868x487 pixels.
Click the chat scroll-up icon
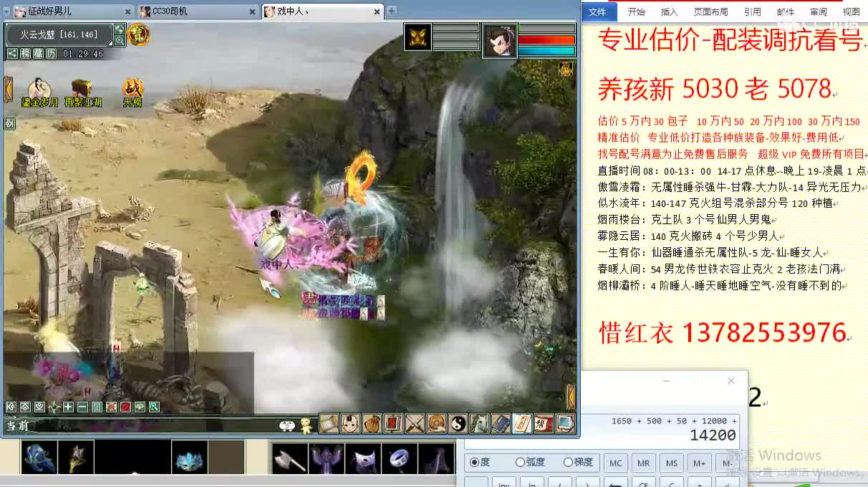click(25, 407)
